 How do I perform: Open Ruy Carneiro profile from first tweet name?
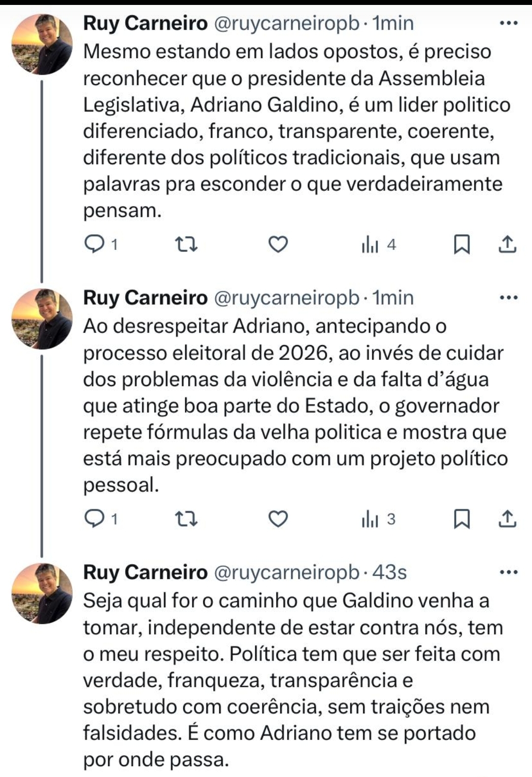(x=145, y=23)
